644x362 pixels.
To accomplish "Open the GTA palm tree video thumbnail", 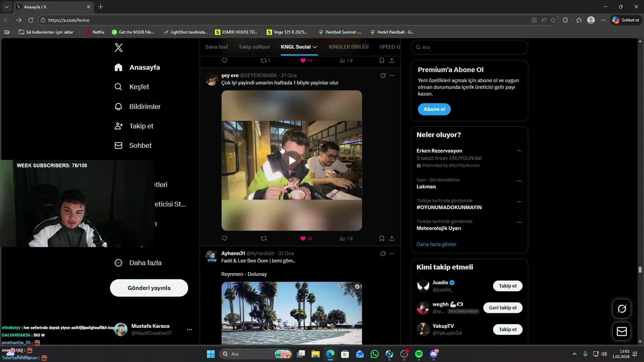I will pyautogui.click(x=292, y=313).
